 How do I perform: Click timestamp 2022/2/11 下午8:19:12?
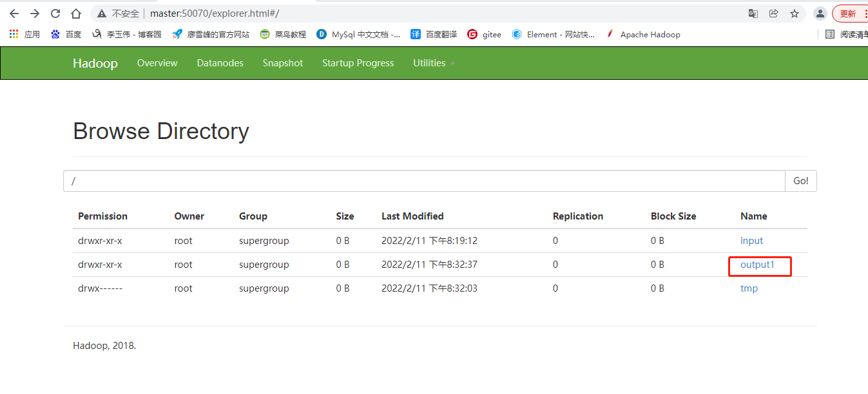coord(429,241)
